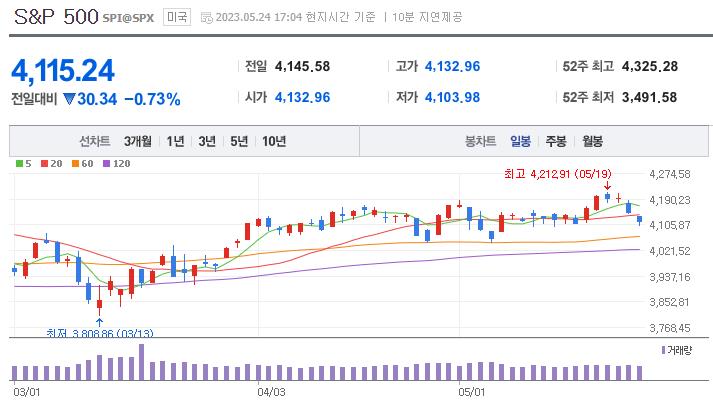Click the 3,937.16 price axis label

tap(670, 277)
